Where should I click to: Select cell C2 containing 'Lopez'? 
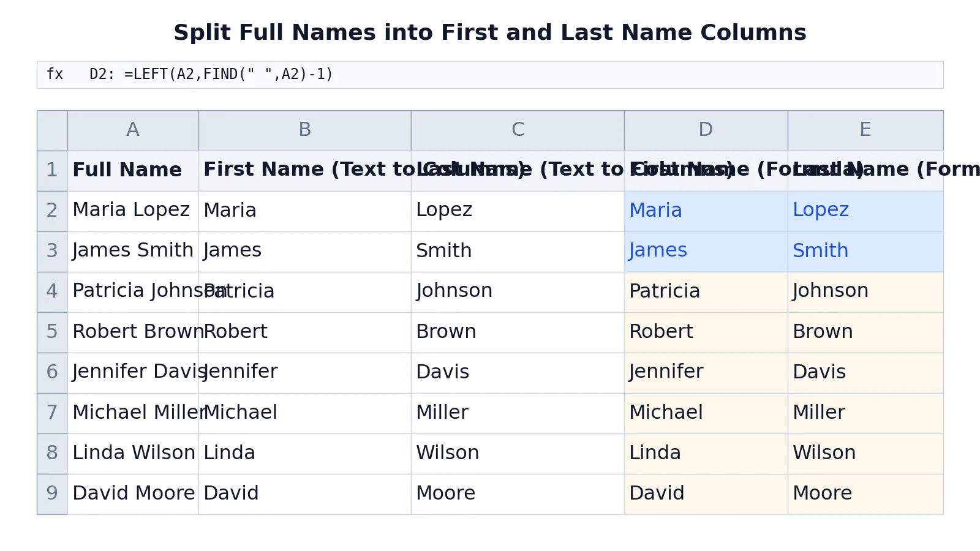tap(518, 211)
